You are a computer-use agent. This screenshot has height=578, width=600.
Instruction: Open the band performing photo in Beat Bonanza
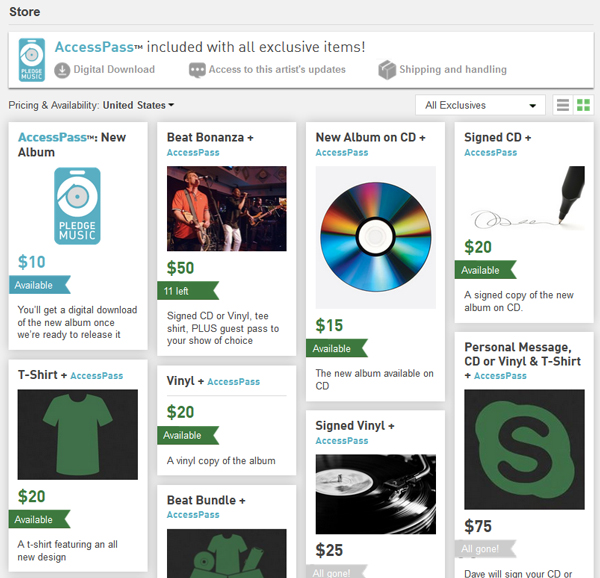(227, 208)
